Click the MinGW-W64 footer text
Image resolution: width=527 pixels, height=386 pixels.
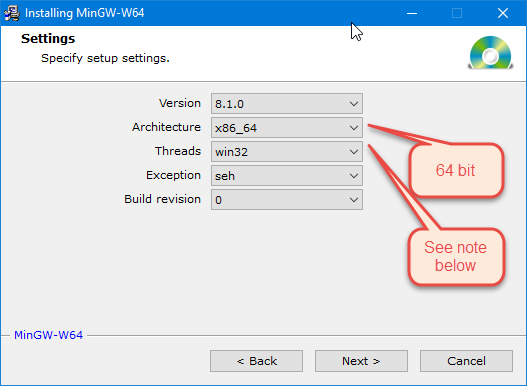tap(48, 335)
